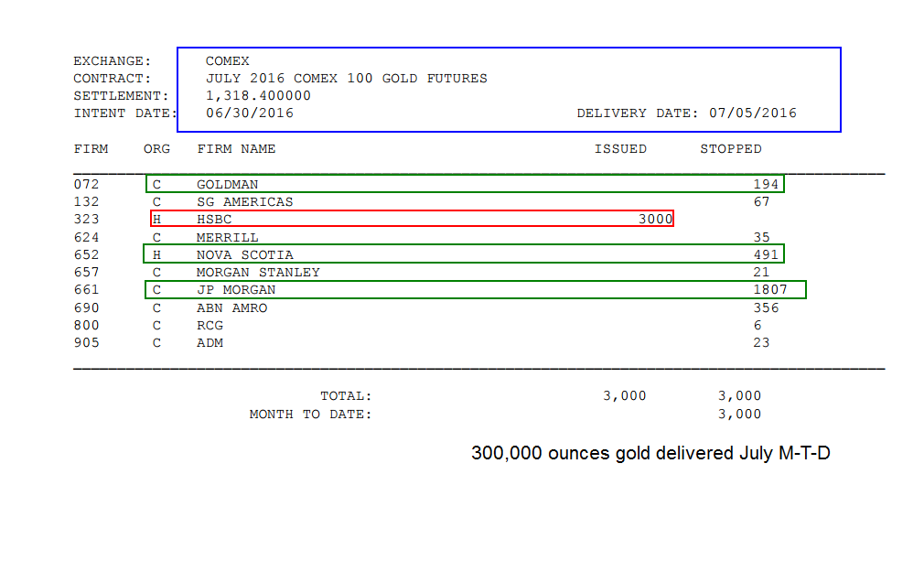Click the ABN AMRO stopped value 356
924x582 pixels.
point(766,307)
